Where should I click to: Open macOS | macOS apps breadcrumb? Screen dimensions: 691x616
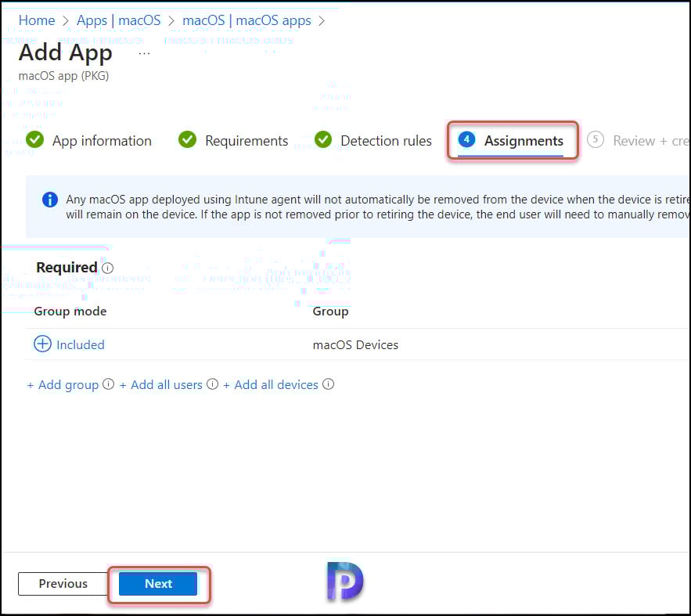click(247, 20)
